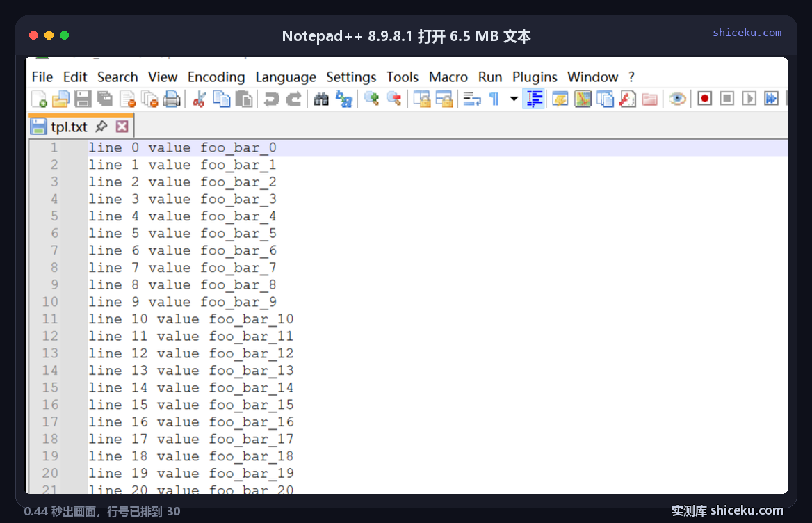The width and height of the screenshot is (812, 523).
Task: Click Run Macro Multiple Times icon
Action: click(771, 98)
